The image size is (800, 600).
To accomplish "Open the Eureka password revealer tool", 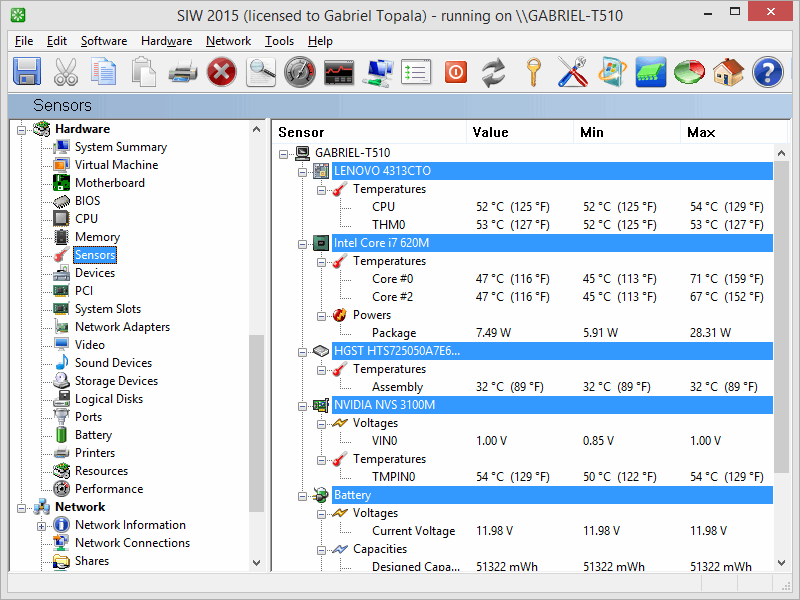I will 260,72.
